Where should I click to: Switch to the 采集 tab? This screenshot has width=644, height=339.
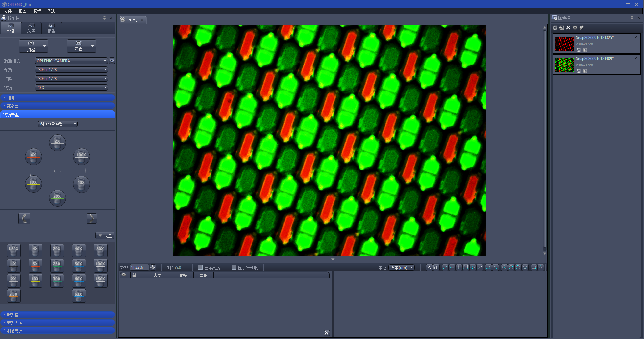tap(31, 28)
